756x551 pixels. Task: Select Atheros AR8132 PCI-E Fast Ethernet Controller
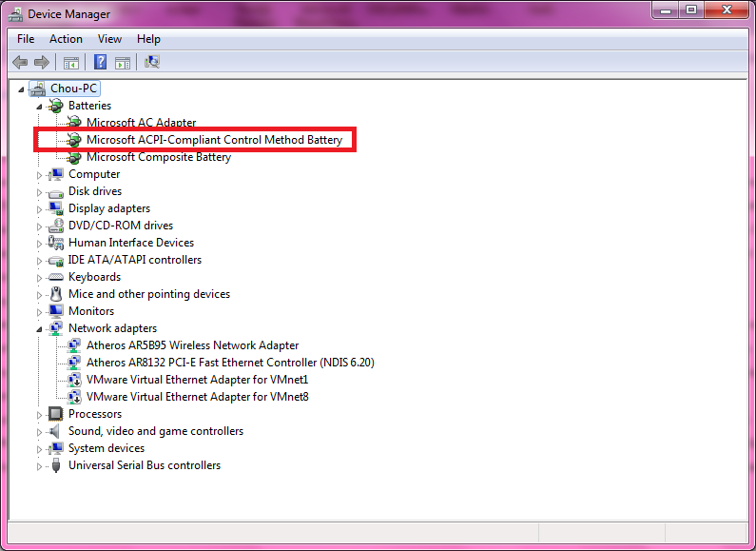pyautogui.click(x=230, y=363)
